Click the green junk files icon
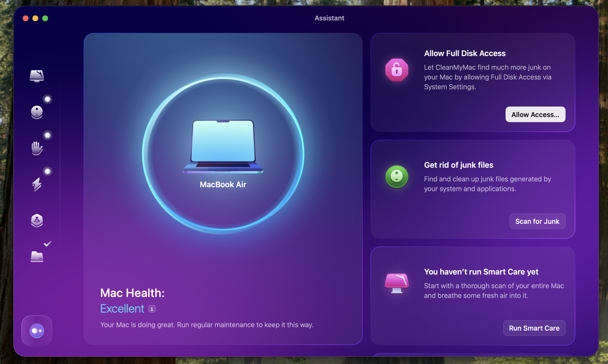Screen dimensions: 608x364 click(396, 177)
